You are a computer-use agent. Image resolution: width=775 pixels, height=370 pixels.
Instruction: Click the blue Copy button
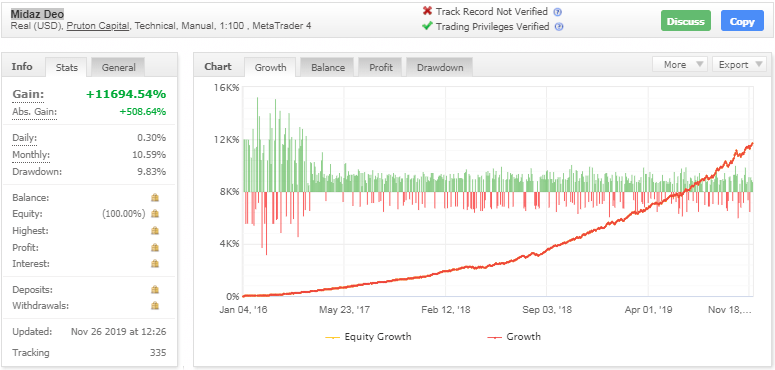tap(742, 21)
